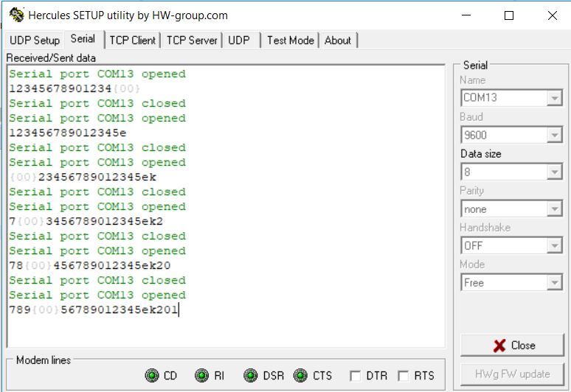The image size is (571, 392).
Task: Click the Modem lines group label
Action: 44,360
